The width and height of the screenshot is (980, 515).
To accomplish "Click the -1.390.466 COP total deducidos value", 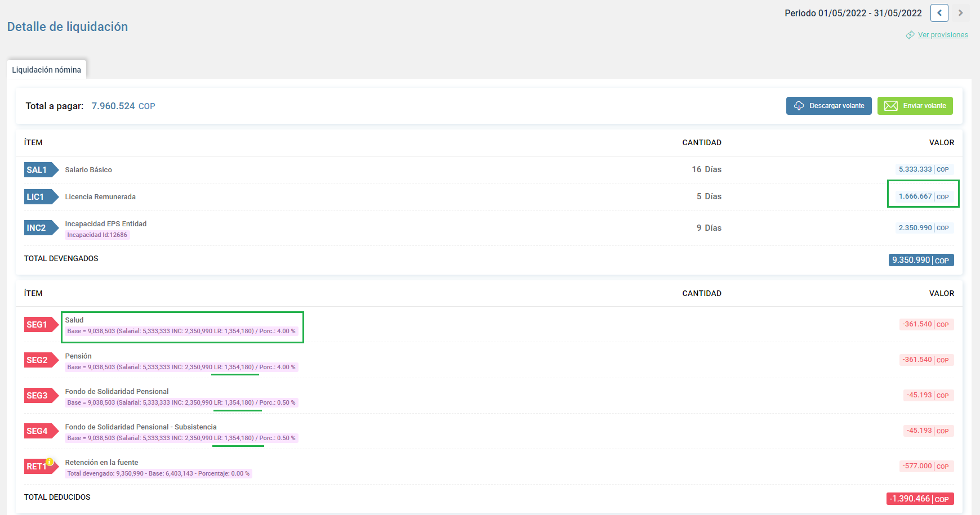I will coord(920,499).
